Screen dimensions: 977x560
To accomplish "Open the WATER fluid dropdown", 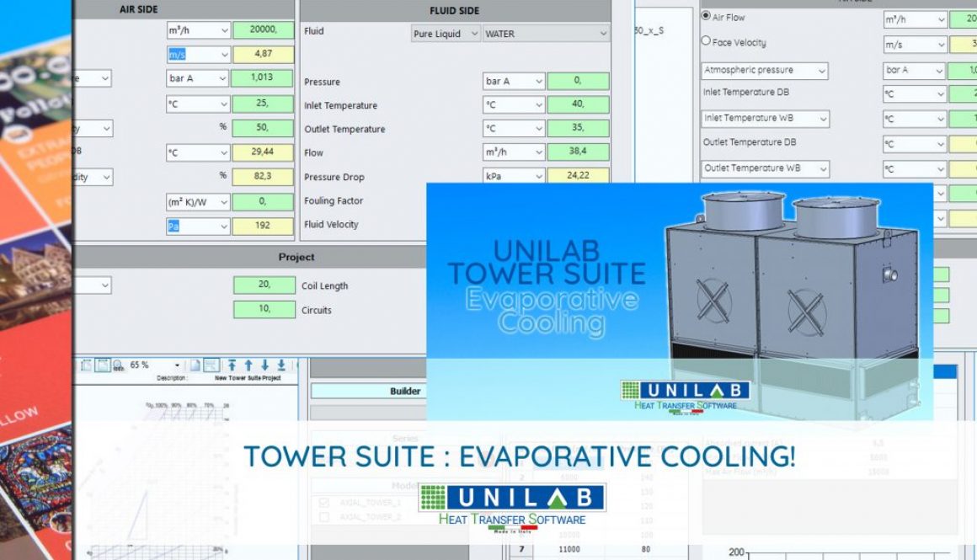I will (x=603, y=34).
